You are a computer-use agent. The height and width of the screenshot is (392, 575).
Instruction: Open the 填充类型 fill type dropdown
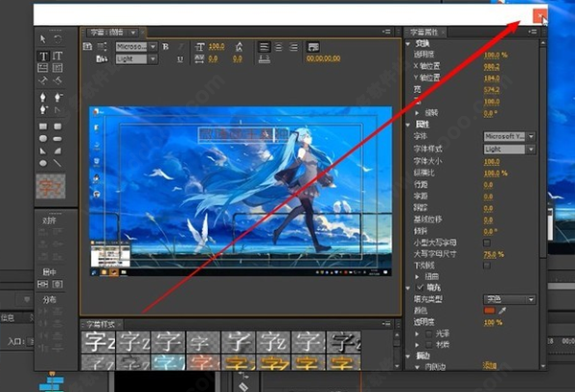pos(509,299)
